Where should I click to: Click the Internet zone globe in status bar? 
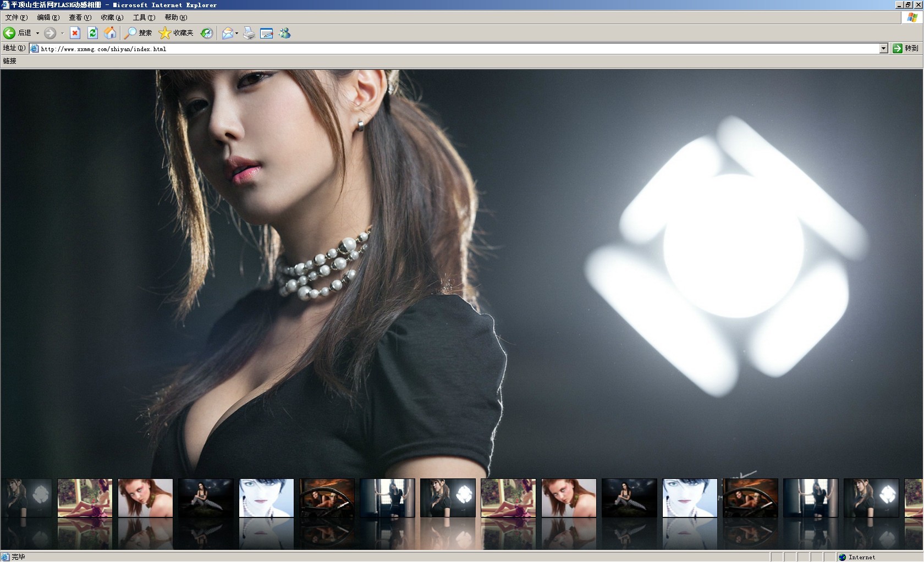(842, 557)
